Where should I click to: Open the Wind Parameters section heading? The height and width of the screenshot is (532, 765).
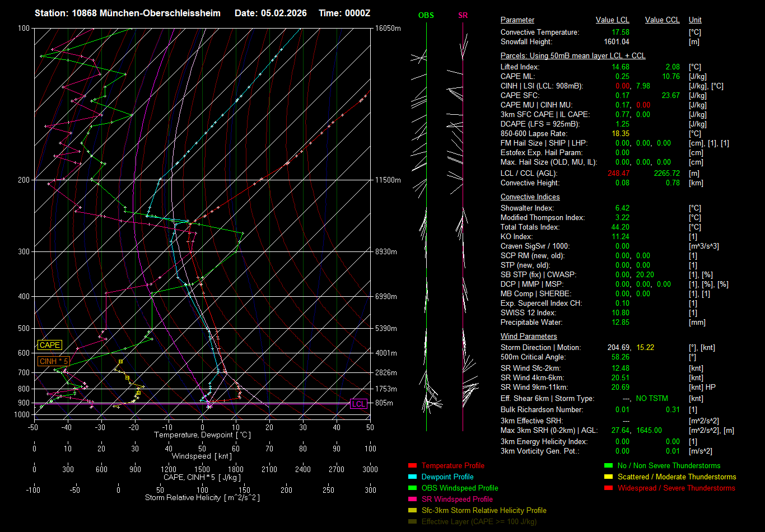point(529,337)
